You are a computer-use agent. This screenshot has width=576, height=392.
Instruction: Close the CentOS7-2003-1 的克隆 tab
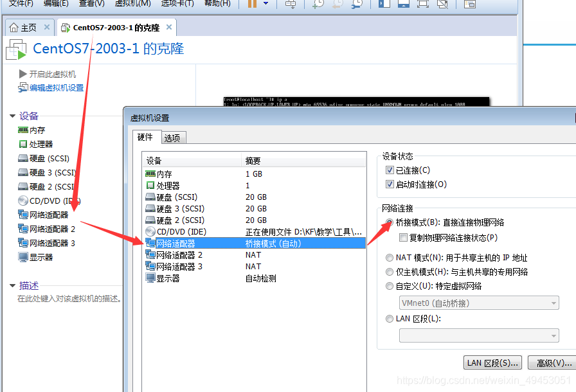(x=169, y=27)
